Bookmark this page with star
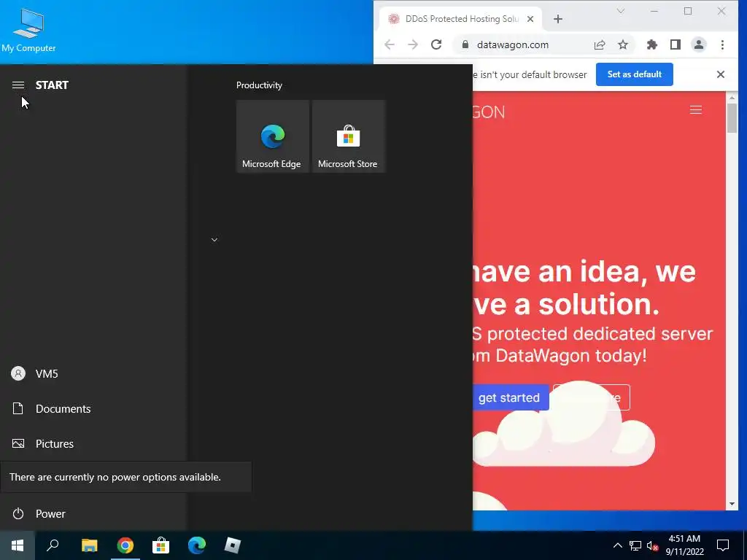This screenshot has height=560, width=747. (x=623, y=44)
